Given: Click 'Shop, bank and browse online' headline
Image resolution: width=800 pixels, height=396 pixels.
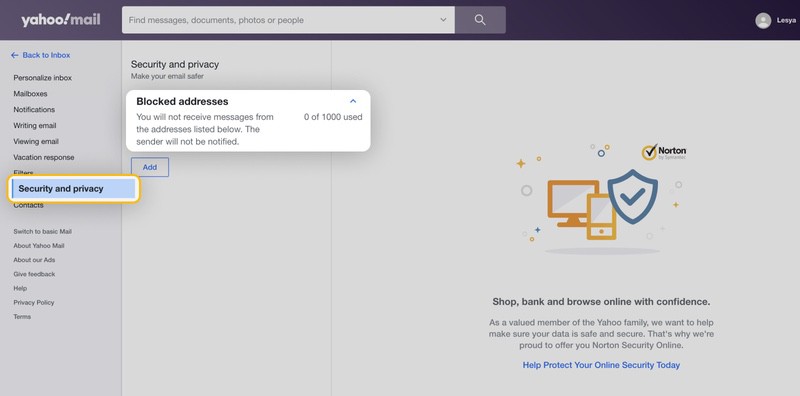Looking at the screenshot, I should point(601,302).
